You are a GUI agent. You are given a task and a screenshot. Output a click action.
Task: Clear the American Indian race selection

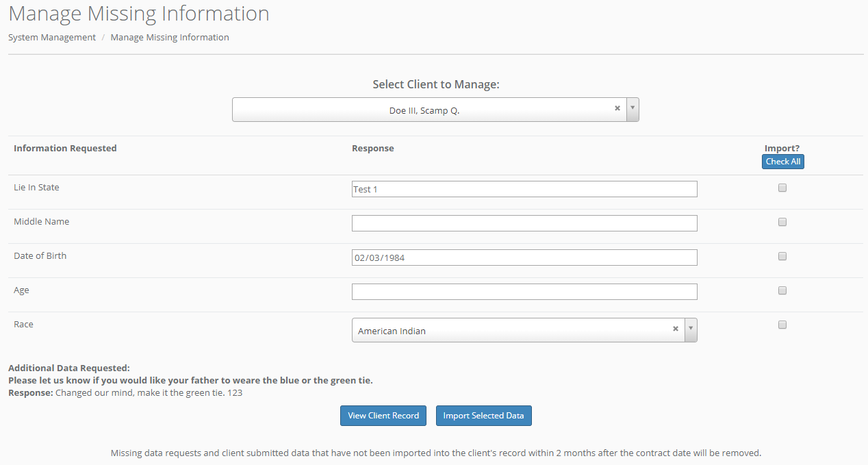pos(675,329)
